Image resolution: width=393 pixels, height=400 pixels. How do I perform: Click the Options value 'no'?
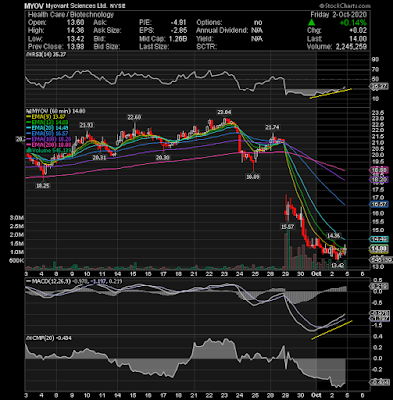click(258, 23)
